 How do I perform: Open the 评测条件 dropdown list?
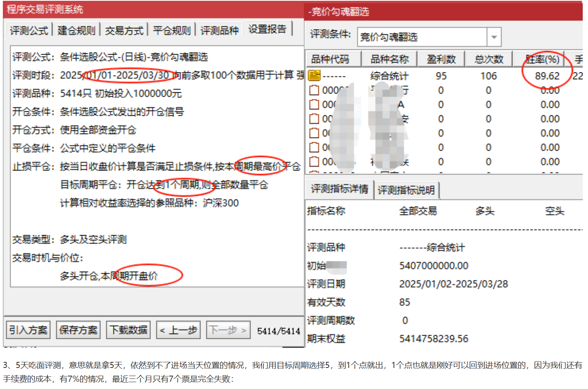pyautogui.click(x=494, y=36)
